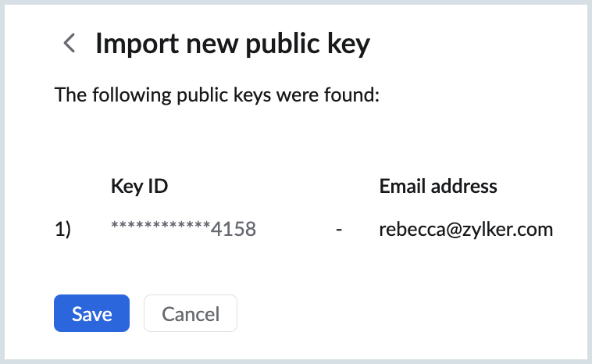Click the dash between key and email
The height and width of the screenshot is (364, 592).
click(x=339, y=230)
